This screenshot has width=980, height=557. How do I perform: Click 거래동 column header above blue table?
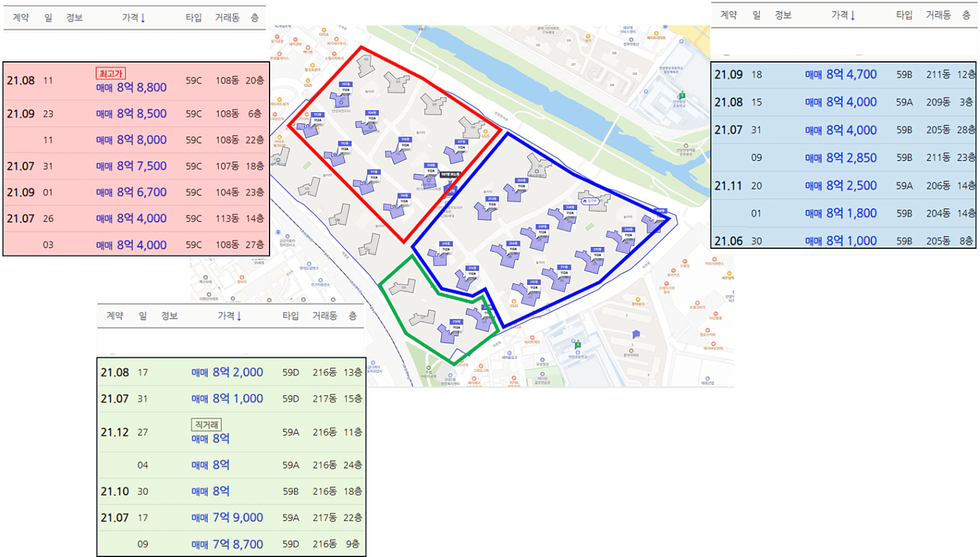[x=938, y=15]
